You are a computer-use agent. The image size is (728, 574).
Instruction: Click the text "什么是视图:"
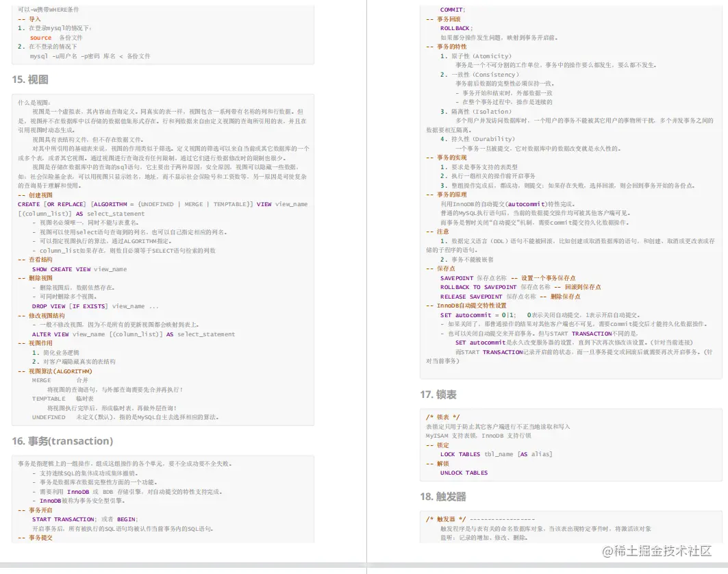[x=34, y=103]
